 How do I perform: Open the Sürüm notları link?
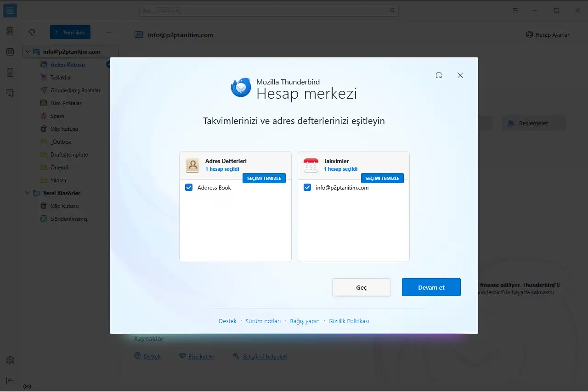click(x=263, y=321)
